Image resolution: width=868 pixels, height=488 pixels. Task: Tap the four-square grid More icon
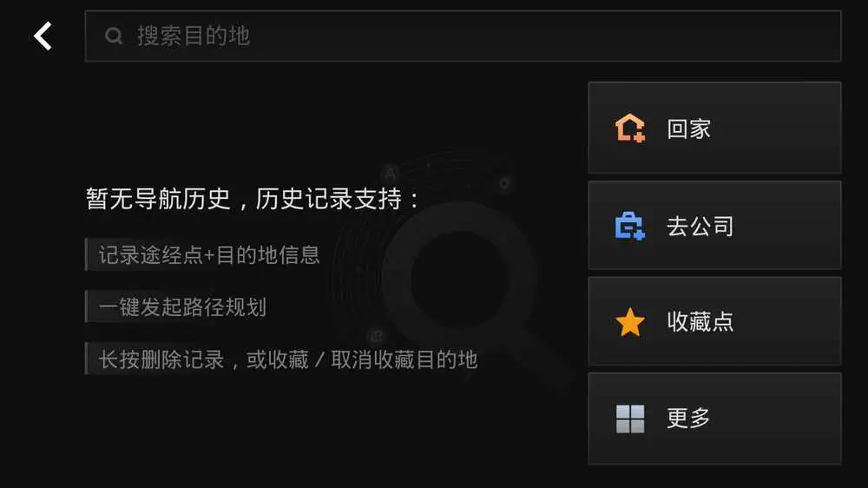click(630, 419)
